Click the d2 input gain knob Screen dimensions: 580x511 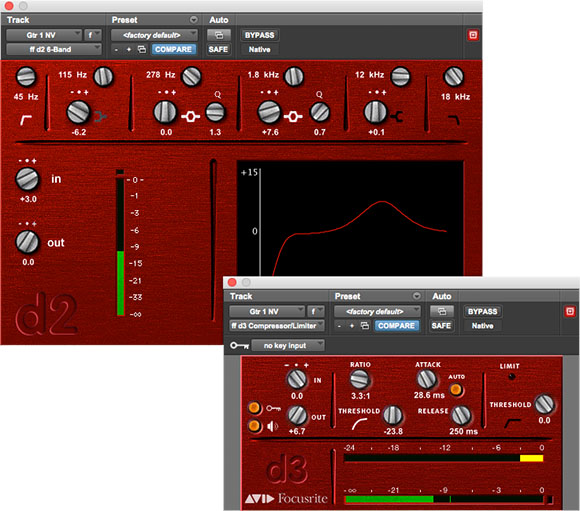(x=27, y=179)
